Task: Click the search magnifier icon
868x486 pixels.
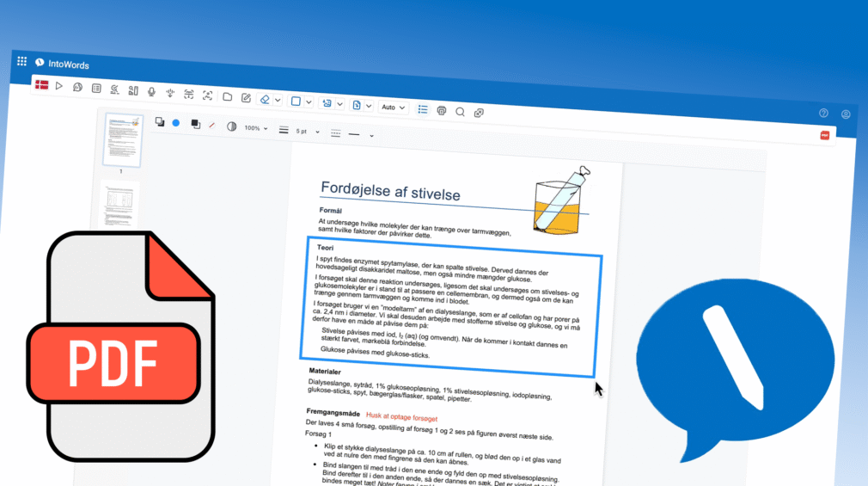Action: 460,111
